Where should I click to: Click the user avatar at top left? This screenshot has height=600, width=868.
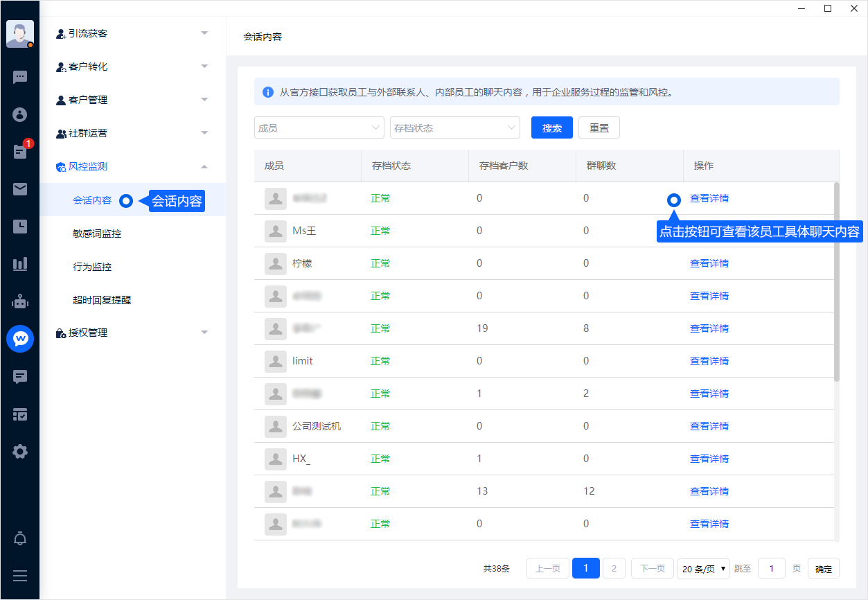[x=19, y=33]
